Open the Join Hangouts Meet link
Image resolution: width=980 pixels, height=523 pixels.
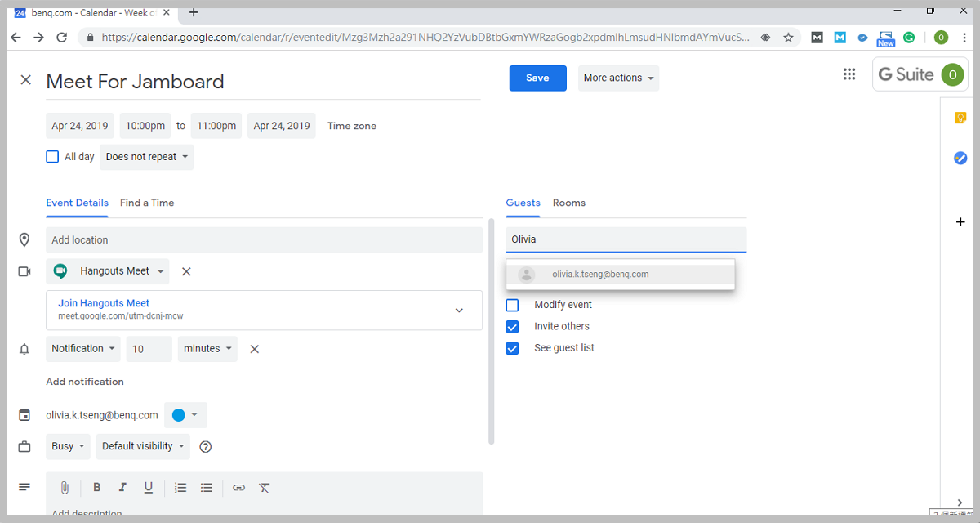click(104, 303)
